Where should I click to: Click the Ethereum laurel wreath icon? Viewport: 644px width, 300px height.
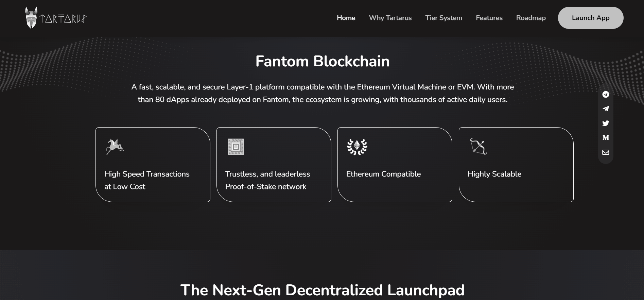357,147
